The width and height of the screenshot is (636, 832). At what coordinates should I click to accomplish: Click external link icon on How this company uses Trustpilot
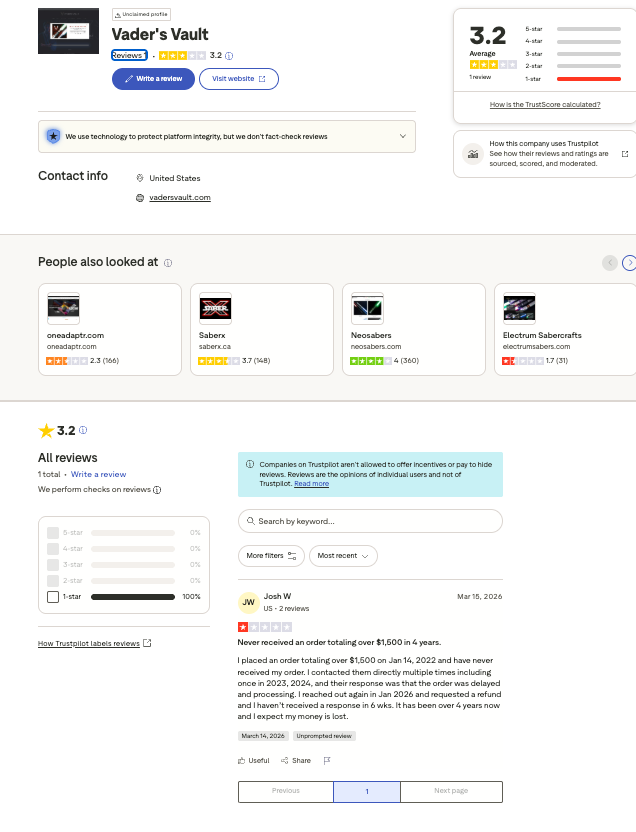(625, 154)
